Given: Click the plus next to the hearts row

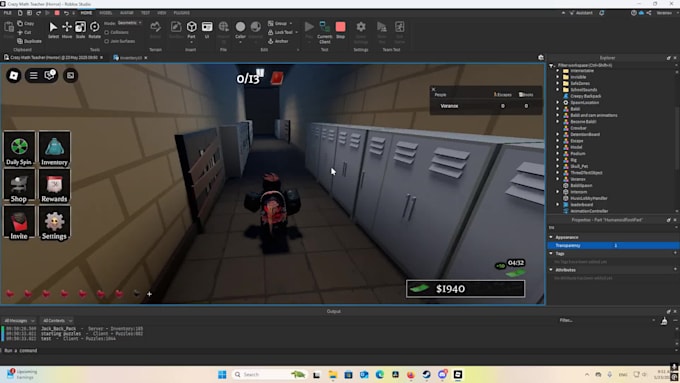Looking at the screenshot, I should (149, 294).
